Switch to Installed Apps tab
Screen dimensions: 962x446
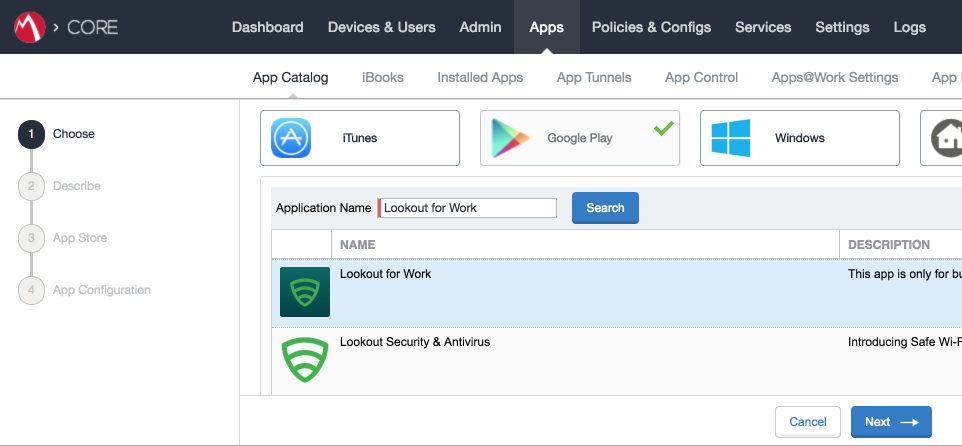480,77
